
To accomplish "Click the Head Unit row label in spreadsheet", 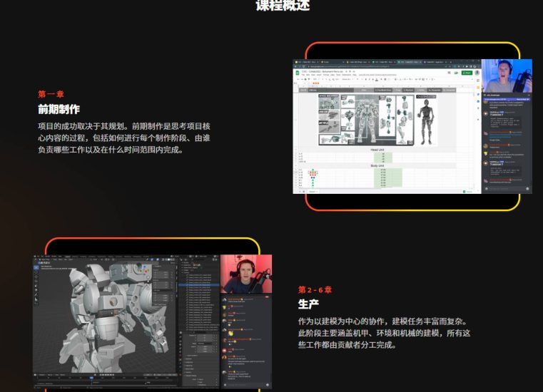I will tap(377, 150).
